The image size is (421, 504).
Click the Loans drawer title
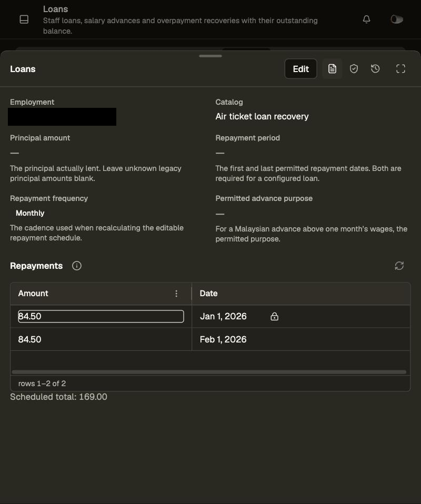point(23,69)
